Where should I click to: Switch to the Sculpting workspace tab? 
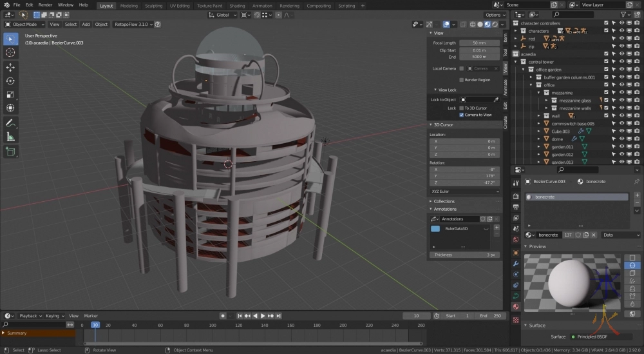point(153,6)
